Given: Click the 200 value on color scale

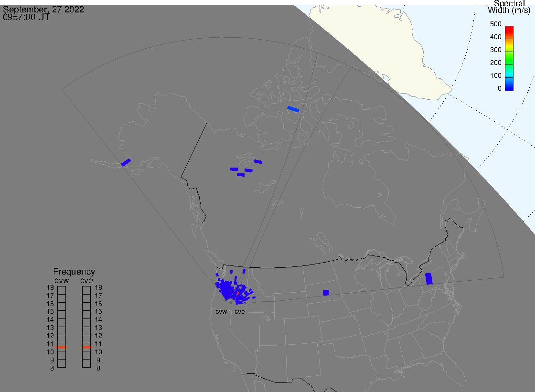Looking at the screenshot, I should click(x=495, y=63).
